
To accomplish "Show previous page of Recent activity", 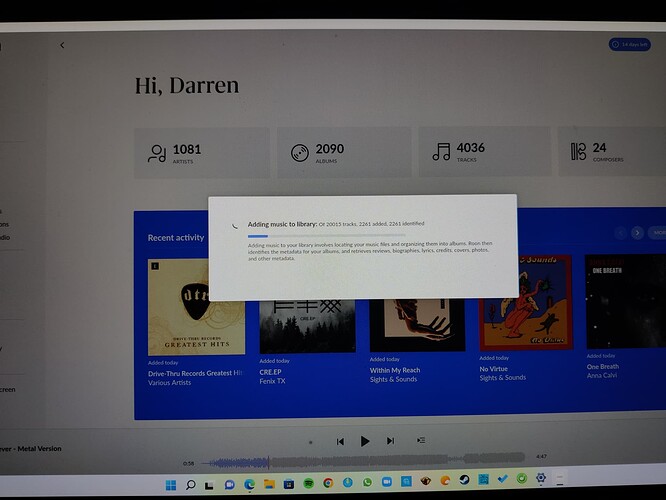I will pos(621,233).
